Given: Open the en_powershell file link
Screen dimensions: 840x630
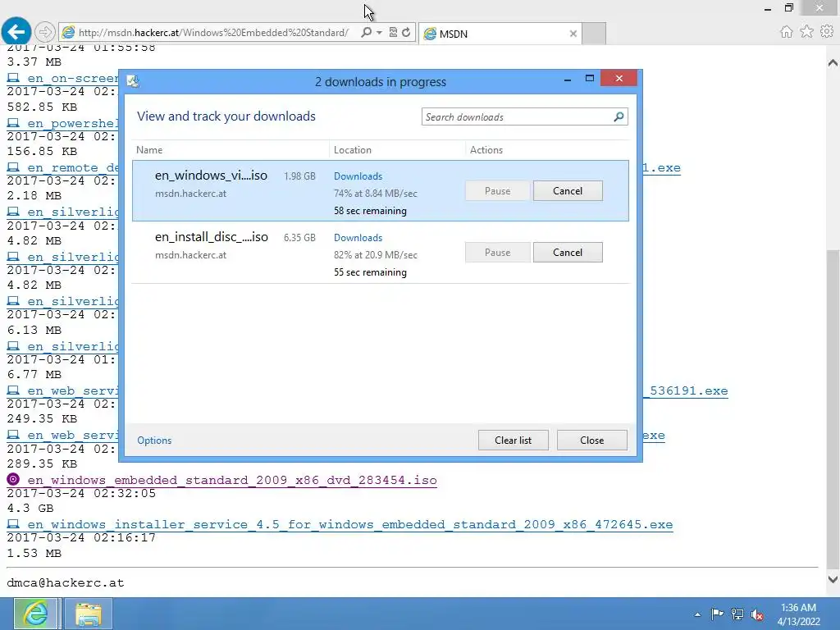Looking at the screenshot, I should (72, 123).
